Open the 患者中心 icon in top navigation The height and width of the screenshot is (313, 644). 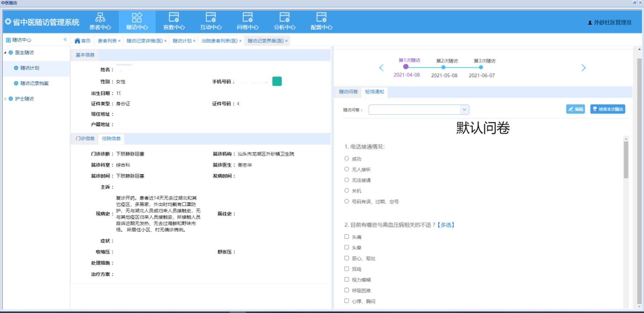[x=100, y=21]
